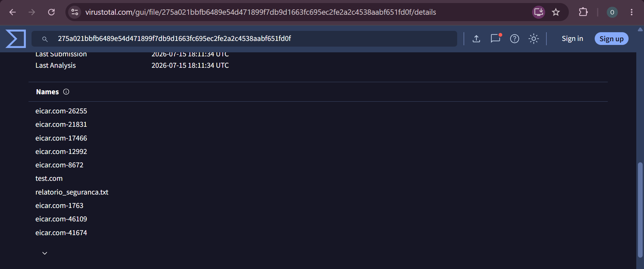Screen dimensions: 644x269
Task: Open the help question mark icon
Action: [x=515, y=39]
